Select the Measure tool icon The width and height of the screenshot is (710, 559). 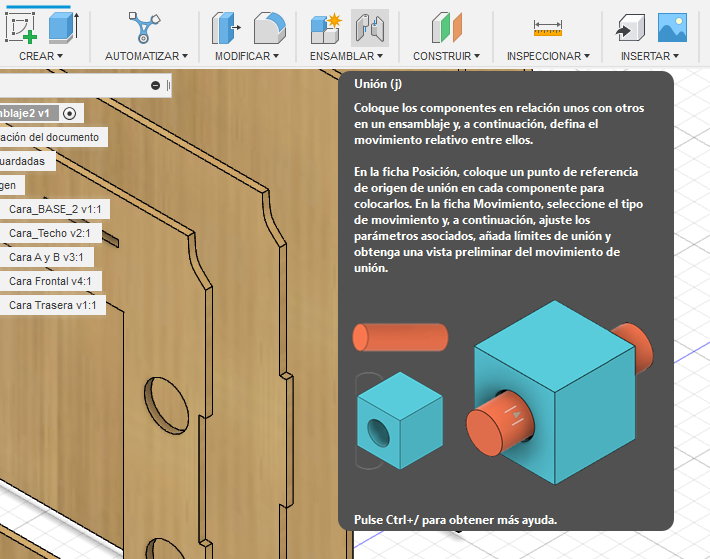pos(548,28)
